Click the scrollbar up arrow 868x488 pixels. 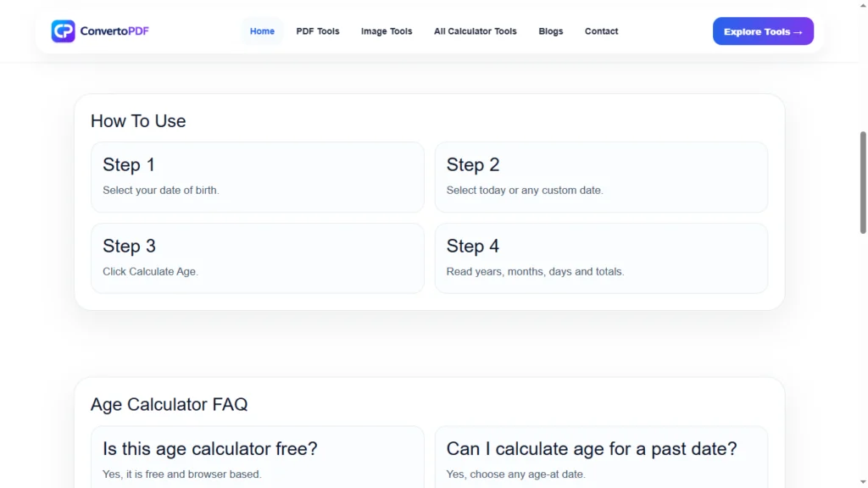tap(862, 5)
